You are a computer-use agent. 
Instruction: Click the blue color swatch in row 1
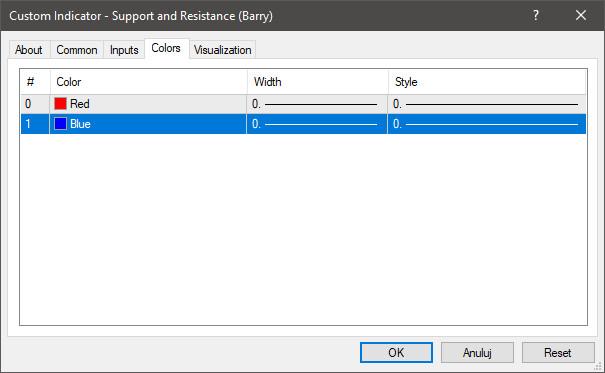tap(61, 124)
